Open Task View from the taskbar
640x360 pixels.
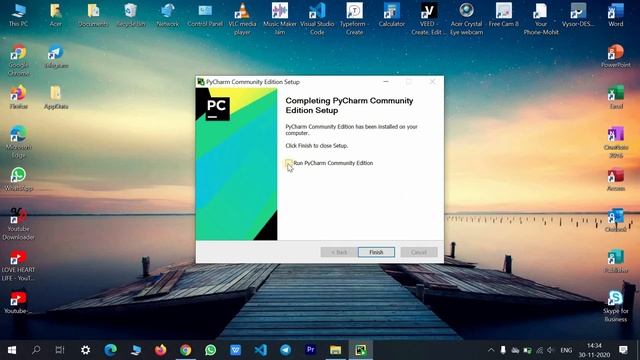click(60, 350)
